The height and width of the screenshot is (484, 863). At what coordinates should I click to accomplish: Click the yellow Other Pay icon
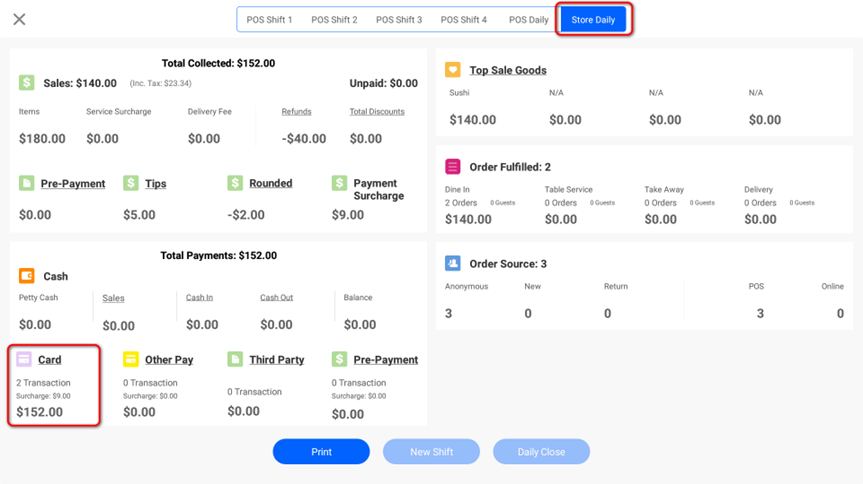click(131, 360)
